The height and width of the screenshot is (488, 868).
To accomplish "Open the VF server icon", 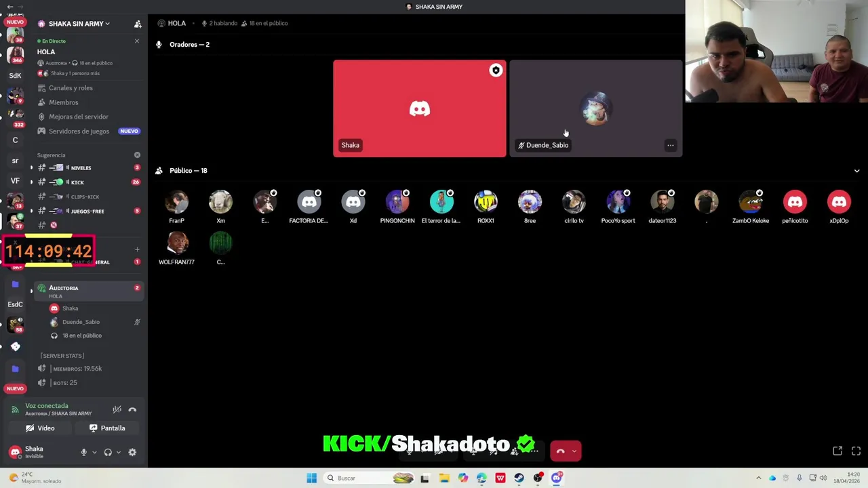I will click(x=15, y=181).
